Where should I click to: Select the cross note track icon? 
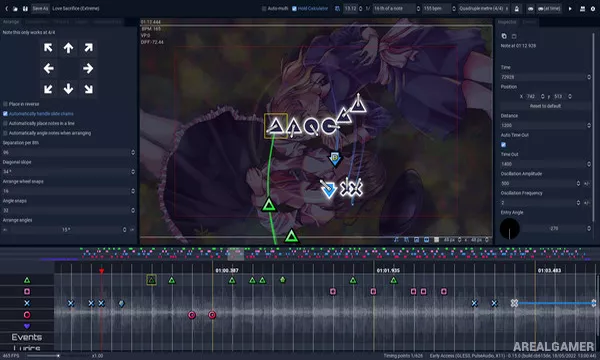click(27, 303)
